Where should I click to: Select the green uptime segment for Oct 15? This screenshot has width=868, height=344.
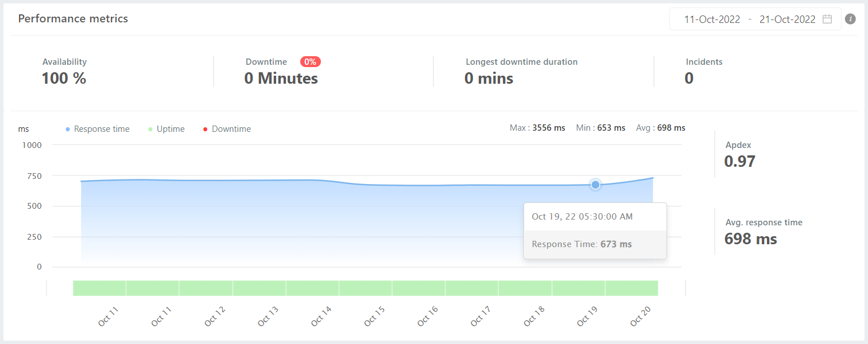[365, 288]
